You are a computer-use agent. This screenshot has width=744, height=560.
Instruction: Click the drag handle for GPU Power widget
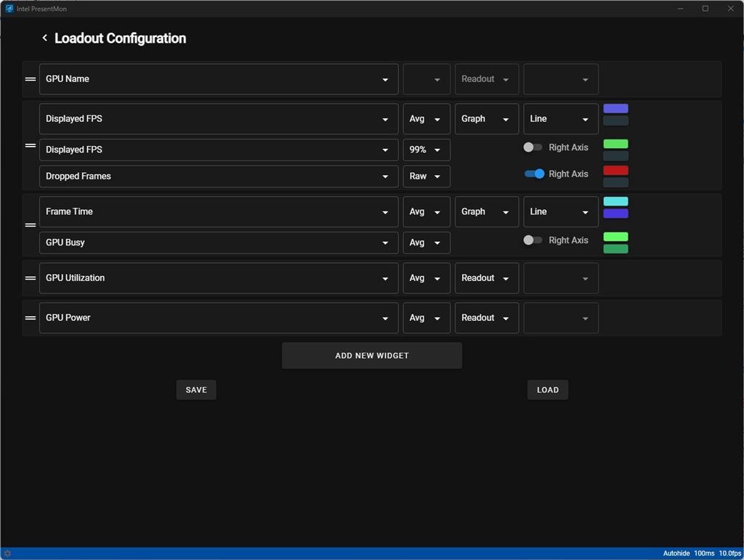(31, 318)
